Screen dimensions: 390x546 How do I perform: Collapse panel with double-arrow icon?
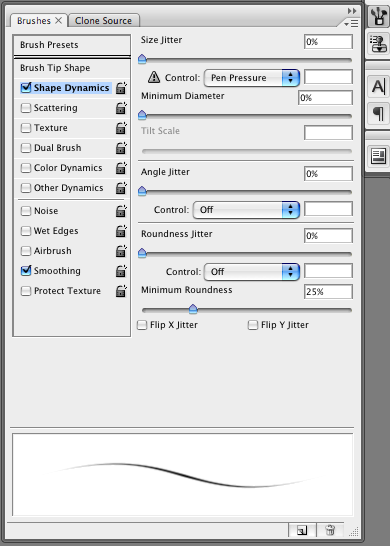point(352,11)
